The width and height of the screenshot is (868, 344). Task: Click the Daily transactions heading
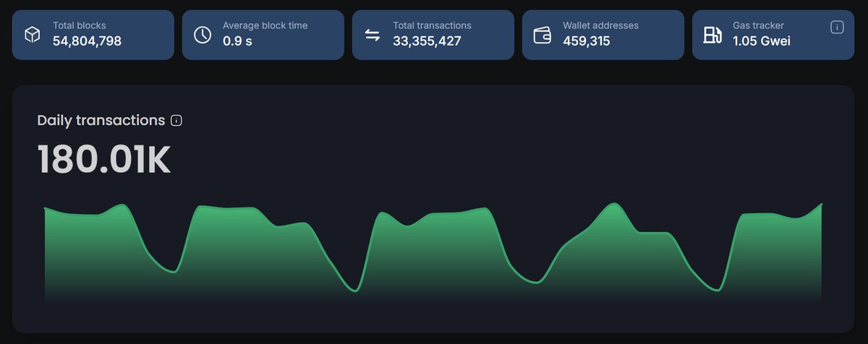[101, 121]
